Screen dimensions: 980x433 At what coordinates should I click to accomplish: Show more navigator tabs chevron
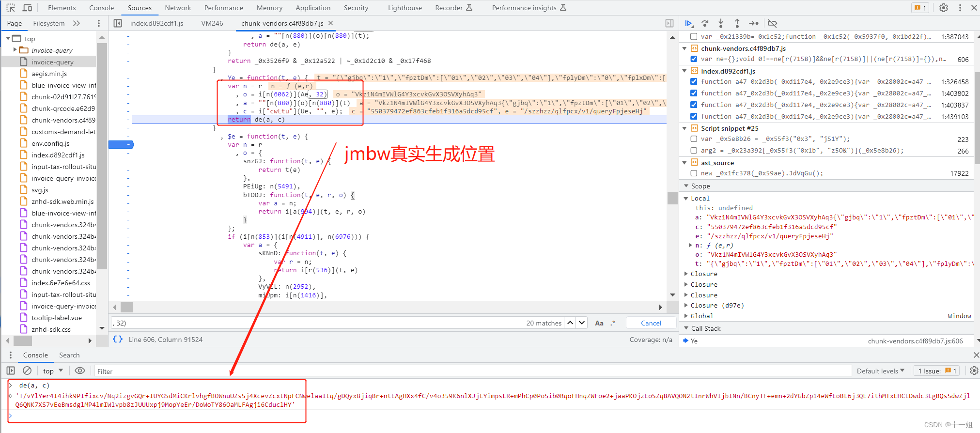pos(76,23)
